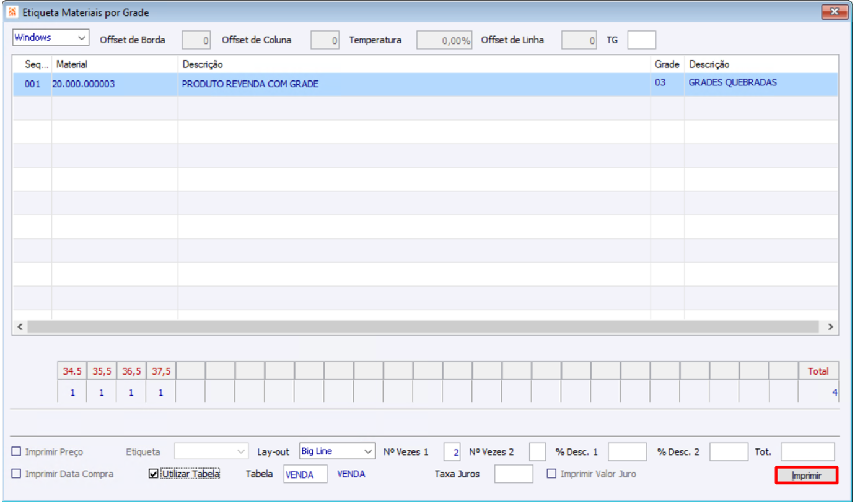The height and width of the screenshot is (504, 855).
Task: Click the Nº Vezes 1 field
Action: 452,452
